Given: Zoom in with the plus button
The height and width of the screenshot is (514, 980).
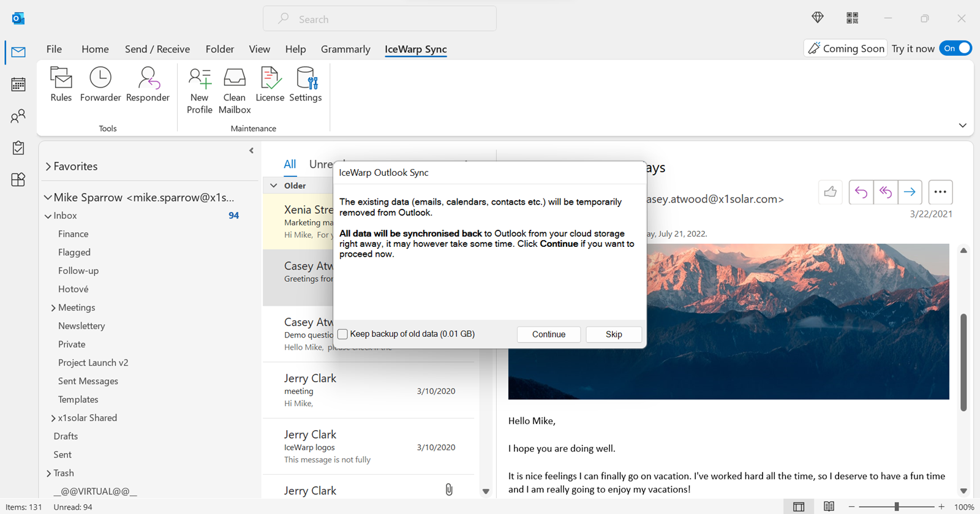Looking at the screenshot, I should pos(941,507).
